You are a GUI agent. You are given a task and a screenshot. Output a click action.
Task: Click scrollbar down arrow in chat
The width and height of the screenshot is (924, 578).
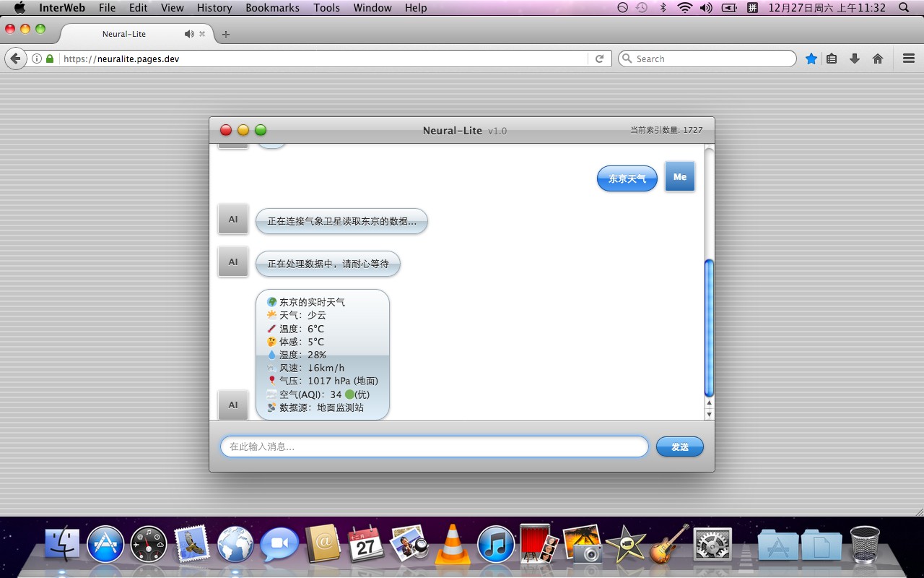click(x=709, y=414)
